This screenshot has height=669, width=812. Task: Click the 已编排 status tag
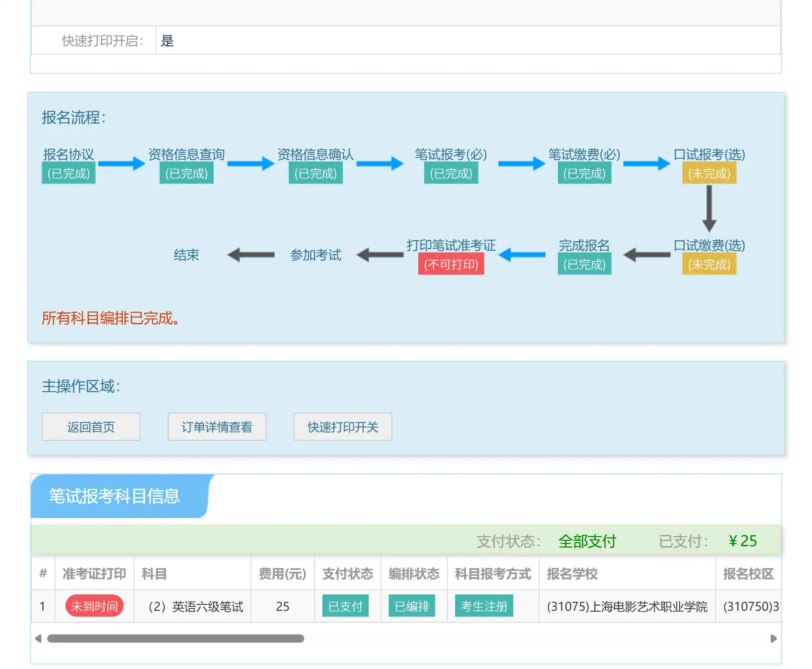pos(412,606)
